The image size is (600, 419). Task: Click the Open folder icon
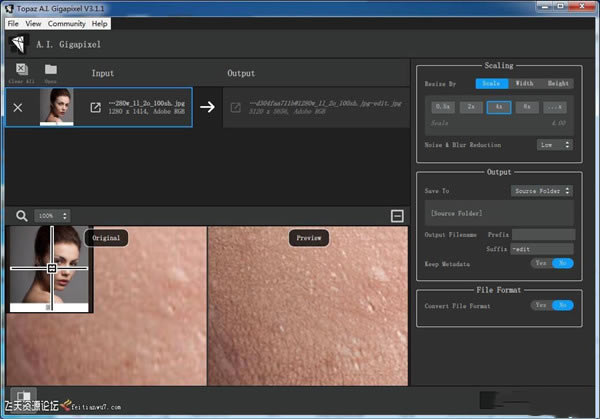pos(50,70)
